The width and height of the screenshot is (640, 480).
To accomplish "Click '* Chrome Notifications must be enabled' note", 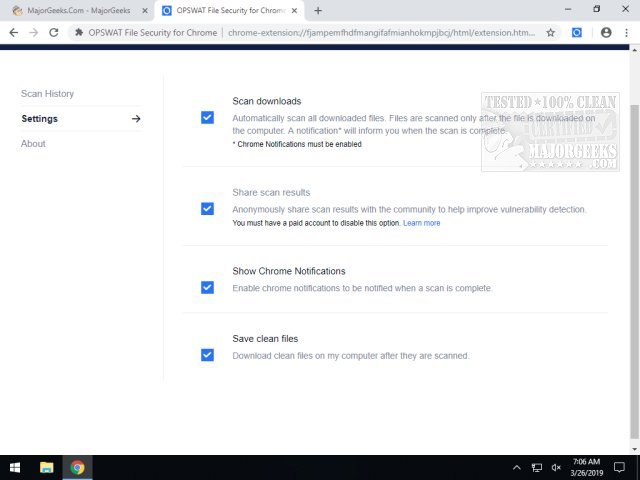I will point(297,144).
